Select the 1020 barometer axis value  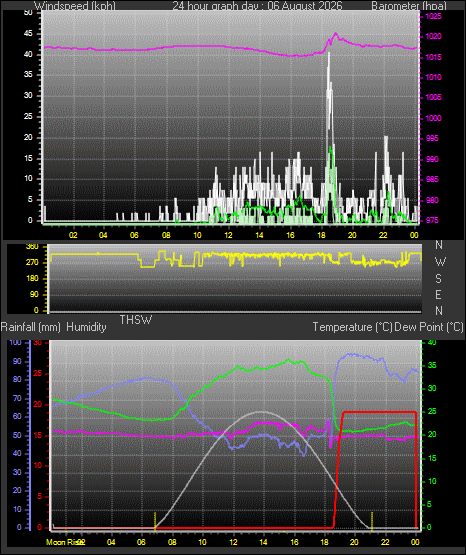coord(433,36)
